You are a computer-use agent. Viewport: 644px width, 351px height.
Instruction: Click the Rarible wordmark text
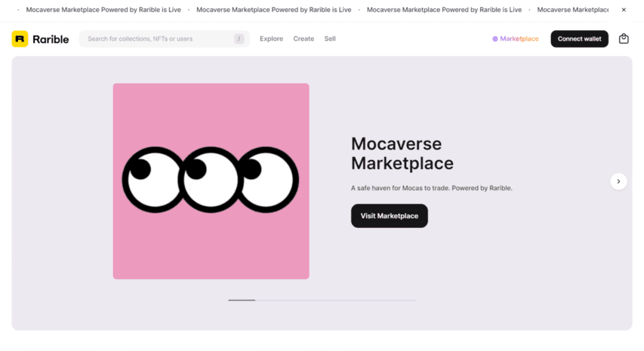point(51,39)
